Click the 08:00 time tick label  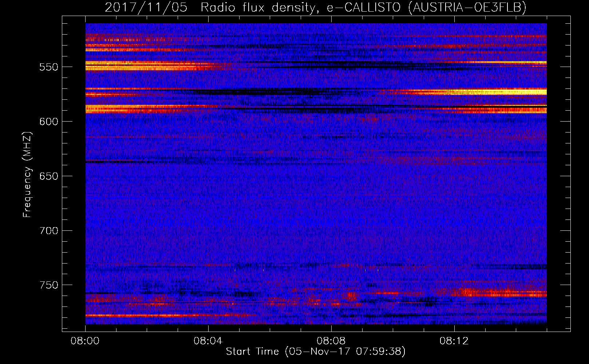85,341
